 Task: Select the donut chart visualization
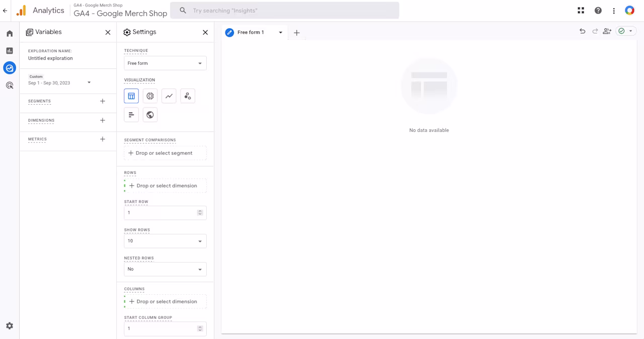[150, 96]
